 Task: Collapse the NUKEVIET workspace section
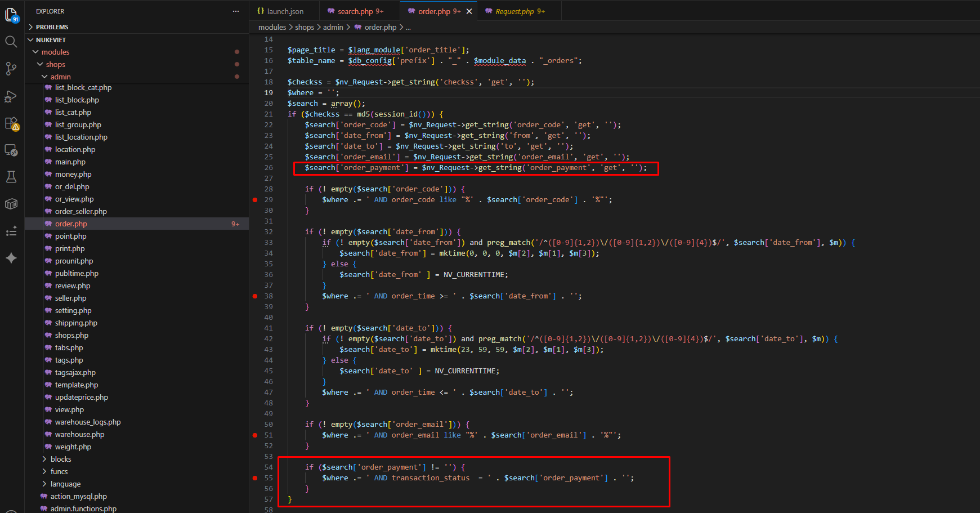coord(137,40)
